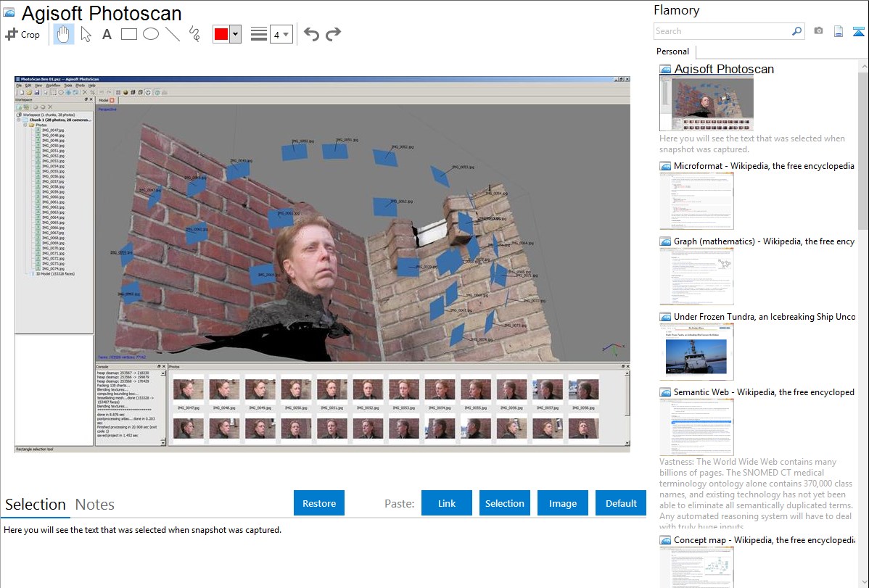
Task: Click the Flamory panel title
Action: click(677, 10)
